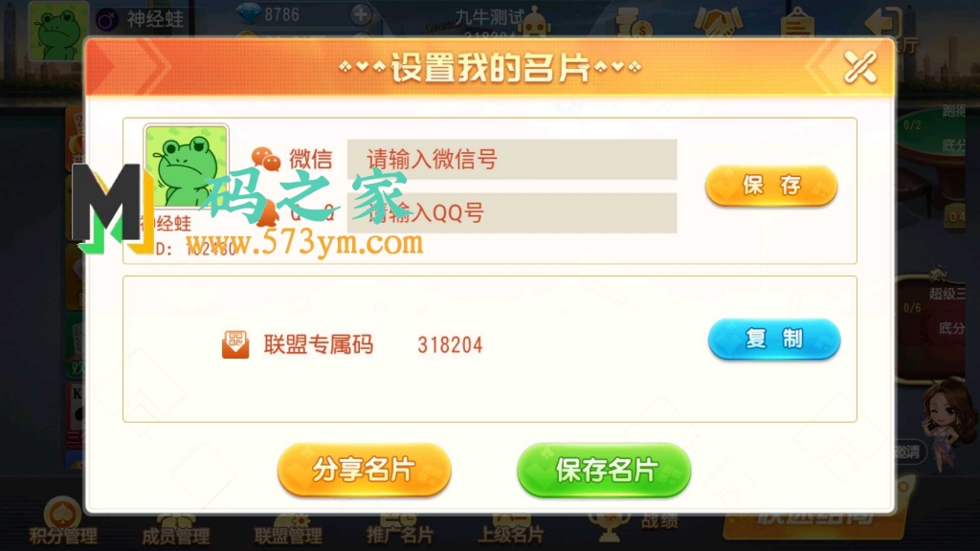Click the frog avatar in top-left corner
The height and width of the screenshot is (551, 980).
(58, 32)
